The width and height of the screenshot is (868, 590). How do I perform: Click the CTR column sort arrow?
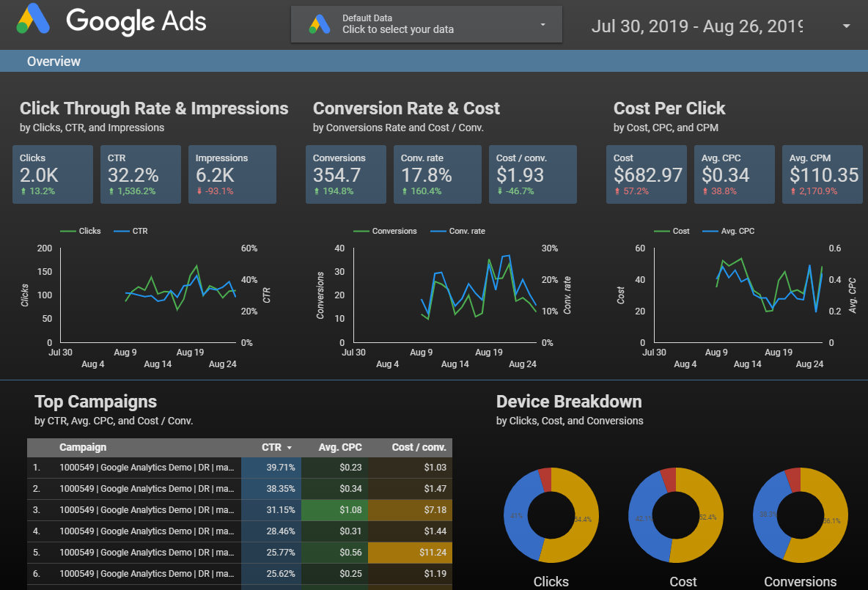[289, 448]
